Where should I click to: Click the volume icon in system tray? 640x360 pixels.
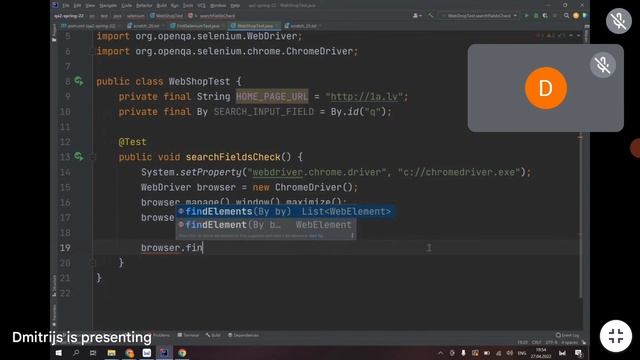(510, 353)
